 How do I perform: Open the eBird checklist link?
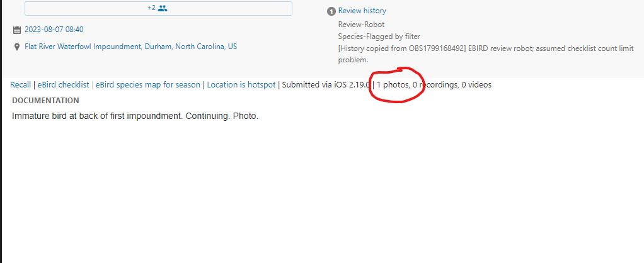[63, 85]
